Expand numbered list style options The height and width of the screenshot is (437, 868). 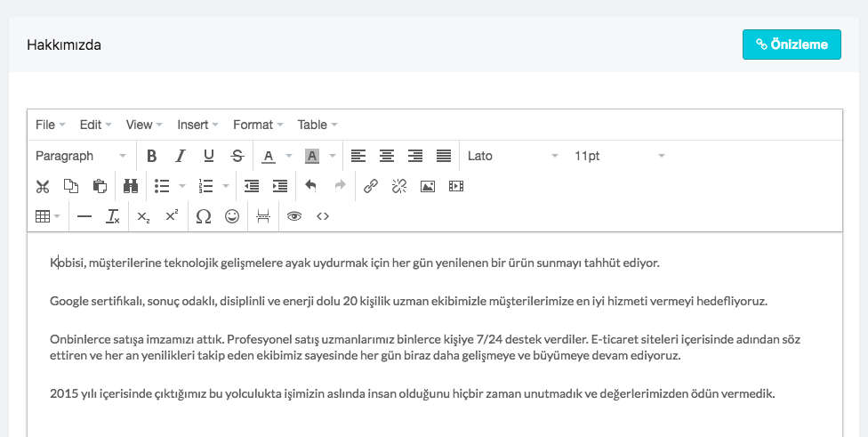226,186
